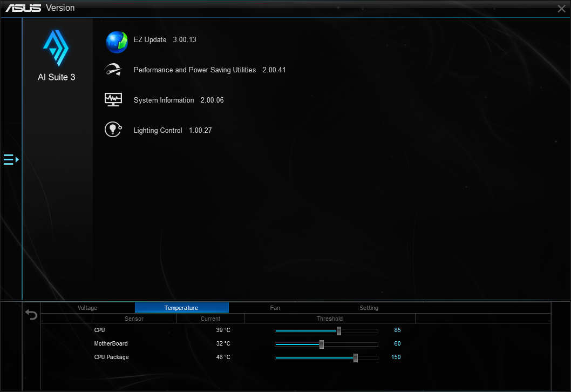
Task: Open the side menu arrow icon
Action: (x=11, y=160)
